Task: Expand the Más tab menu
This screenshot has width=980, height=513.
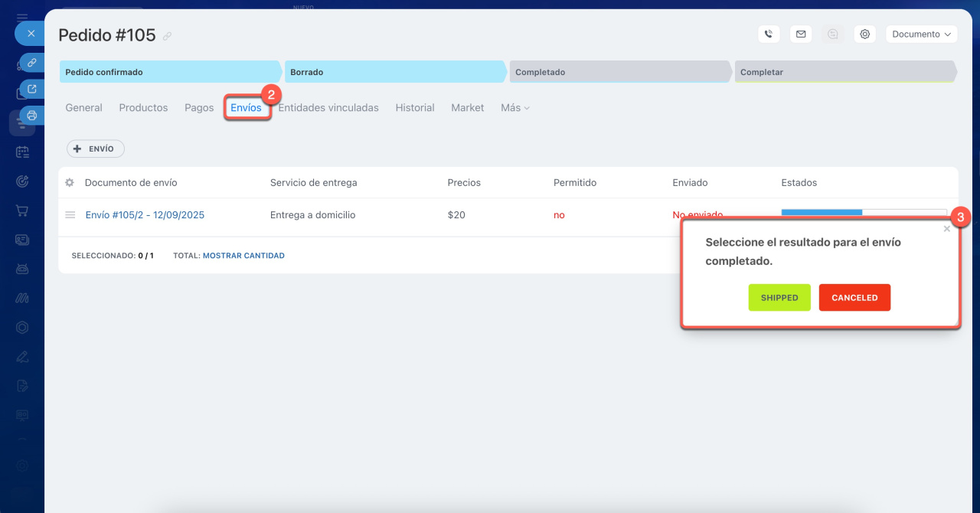Action: coord(515,108)
